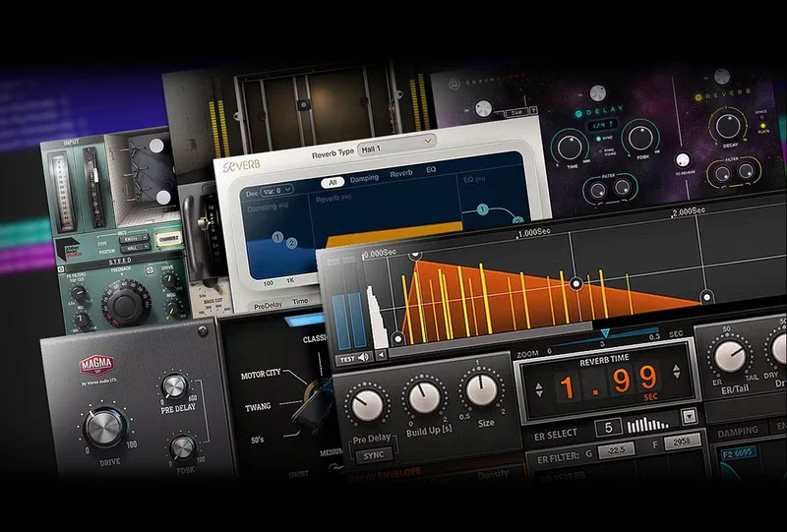Click the delay TIME knob
The image size is (787, 532).
coord(571,148)
